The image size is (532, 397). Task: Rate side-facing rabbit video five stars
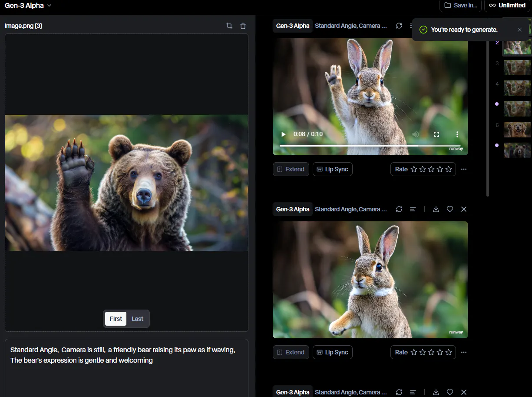click(449, 352)
